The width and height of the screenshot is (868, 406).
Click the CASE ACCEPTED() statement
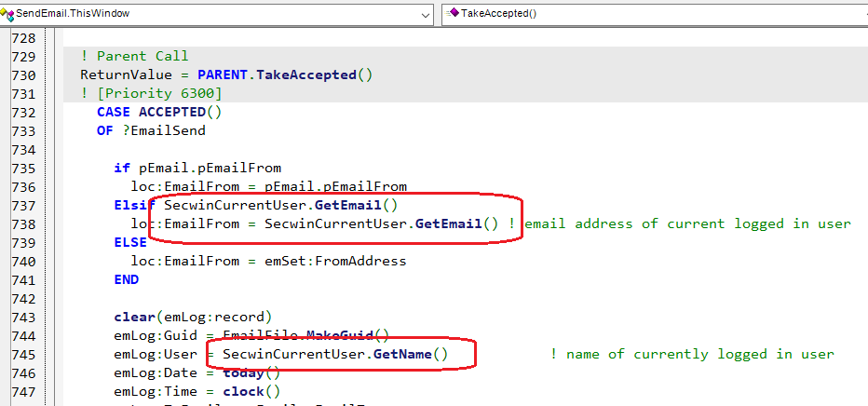pyautogui.click(x=159, y=112)
